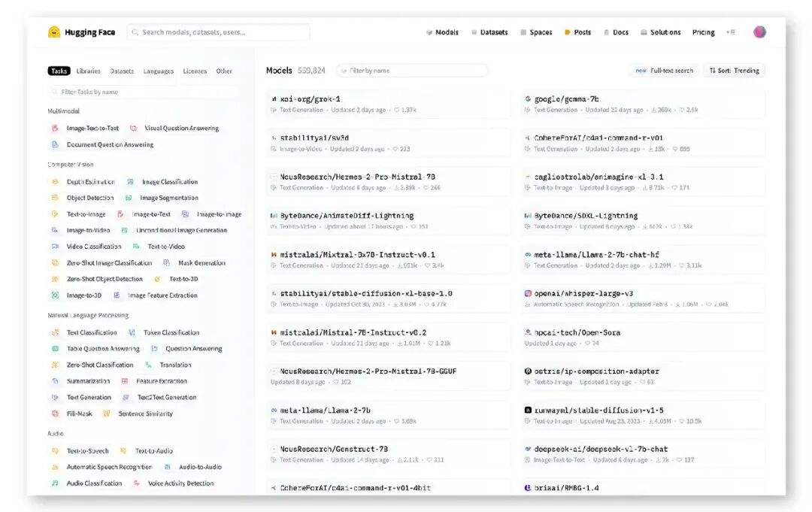The image size is (812, 512).
Task: Click the Image-Text-to-Text task icon
Action: click(55, 129)
